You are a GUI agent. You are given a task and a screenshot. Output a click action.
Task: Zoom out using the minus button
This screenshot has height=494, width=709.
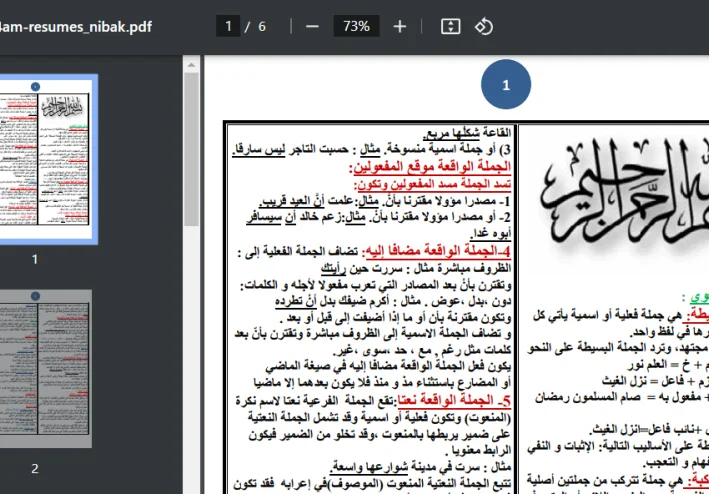(312, 27)
